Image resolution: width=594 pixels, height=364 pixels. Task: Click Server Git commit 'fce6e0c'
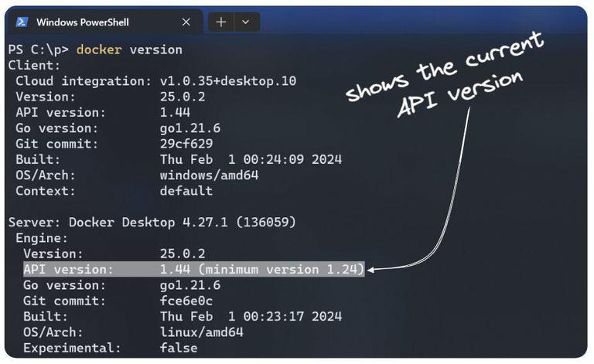[x=186, y=301]
